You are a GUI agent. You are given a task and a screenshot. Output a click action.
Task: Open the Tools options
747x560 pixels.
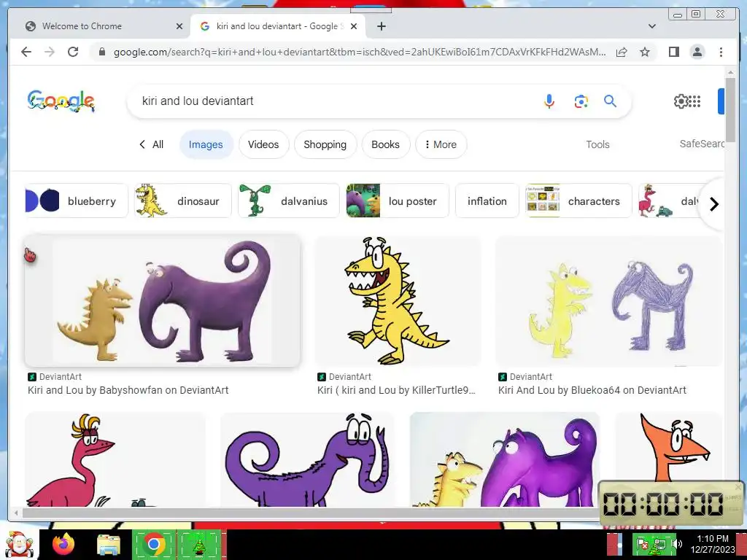pos(597,144)
